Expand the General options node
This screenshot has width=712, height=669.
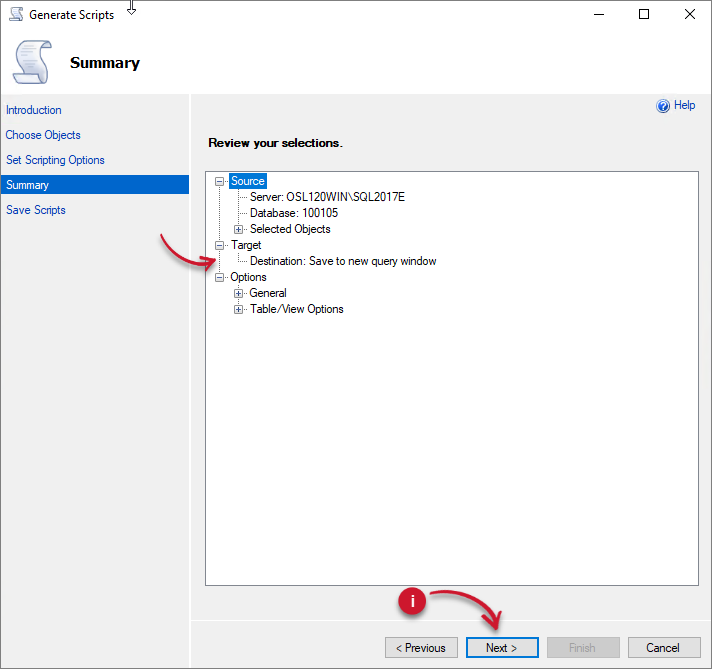(238, 293)
